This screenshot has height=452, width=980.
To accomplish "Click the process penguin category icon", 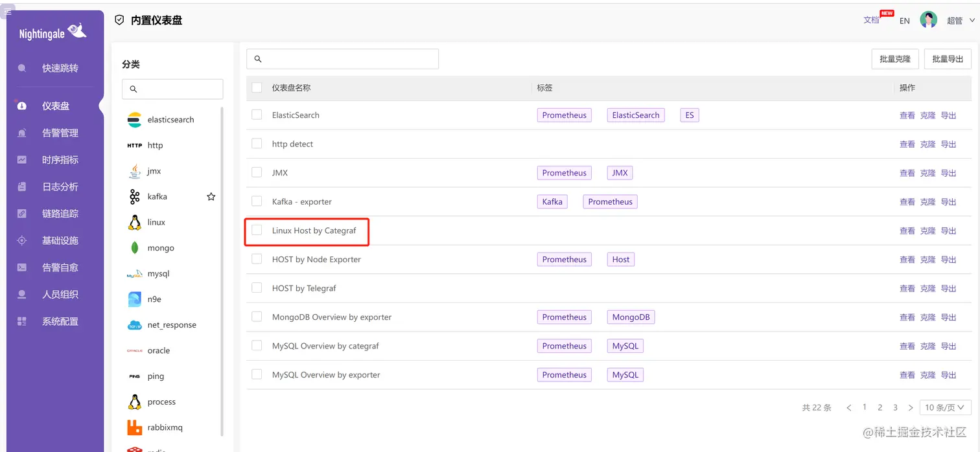I will (x=134, y=402).
